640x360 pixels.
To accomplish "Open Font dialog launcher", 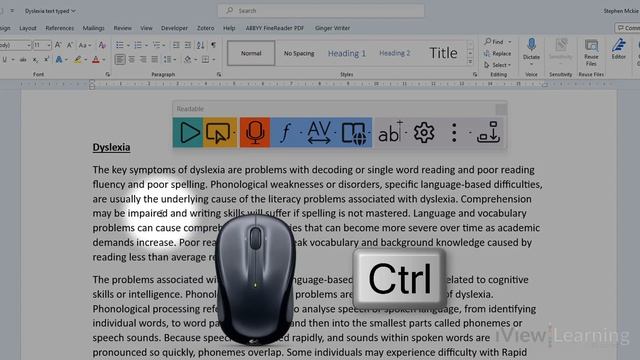I will pyautogui.click(x=107, y=74).
